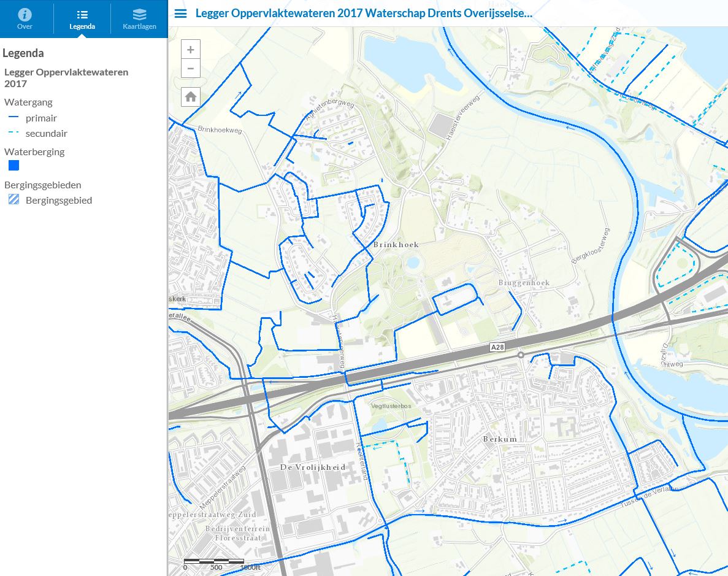Click the 'Meppelerstraatweg' road label
The width and height of the screenshot is (728, 576).
click(223, 488)
